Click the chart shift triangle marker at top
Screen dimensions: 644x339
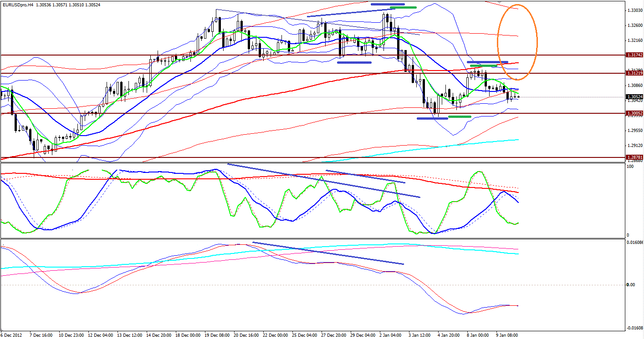(500, 2)
